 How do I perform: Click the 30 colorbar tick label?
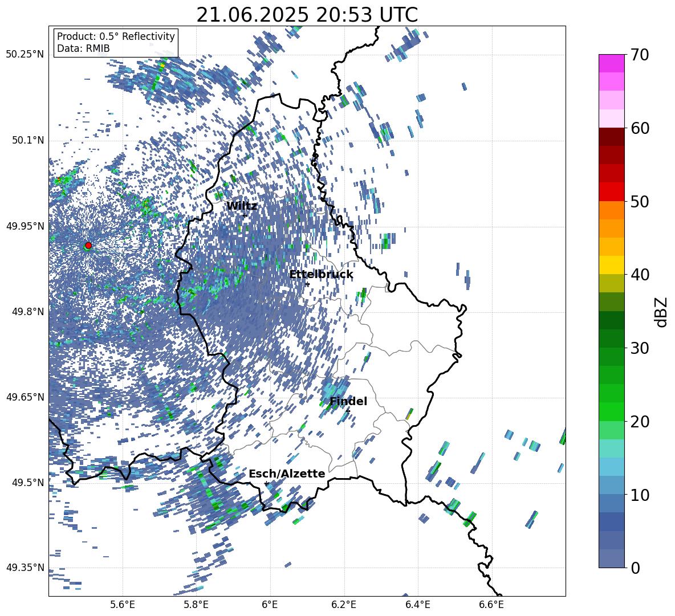(x=640, y=348)
